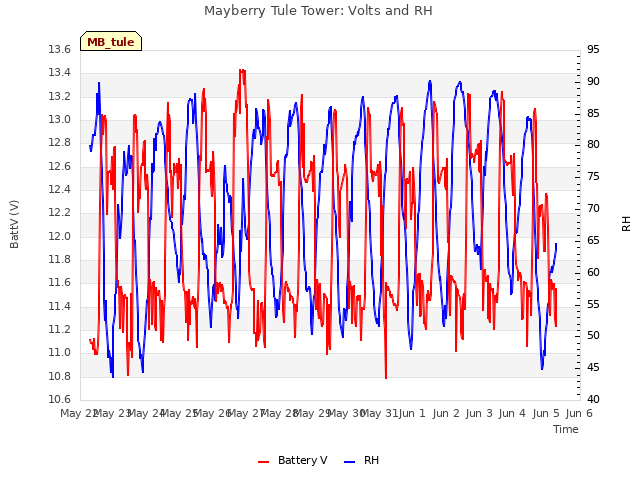Screen dimensions: 640x480
Task: Toggle the Battery V legend entry
Action: [293, 460]
